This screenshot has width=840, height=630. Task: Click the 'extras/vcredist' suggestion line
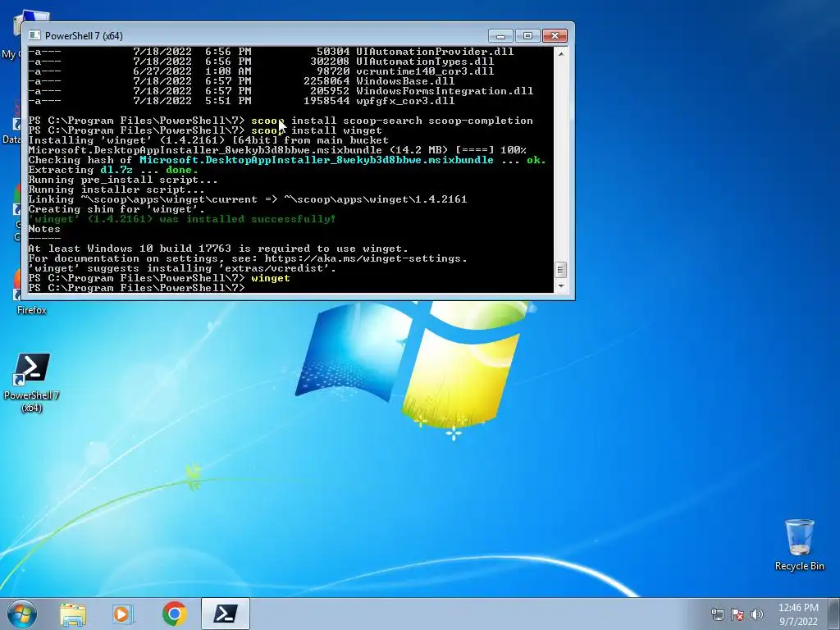tap(181, 268)
